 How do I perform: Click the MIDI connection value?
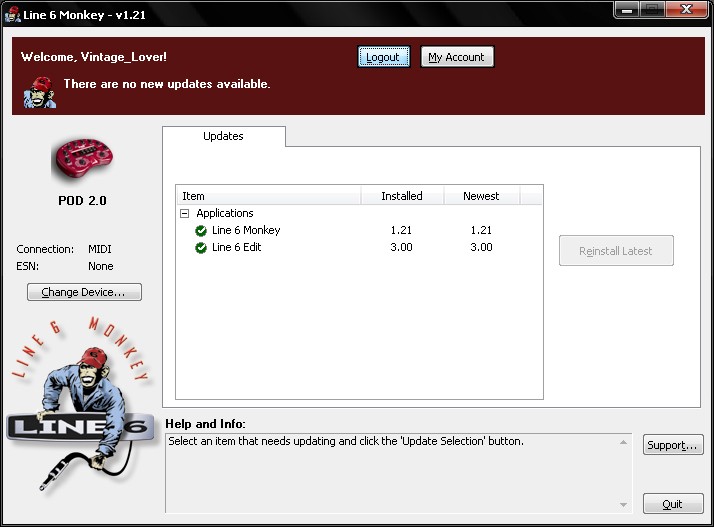click(x=100, y=249)
